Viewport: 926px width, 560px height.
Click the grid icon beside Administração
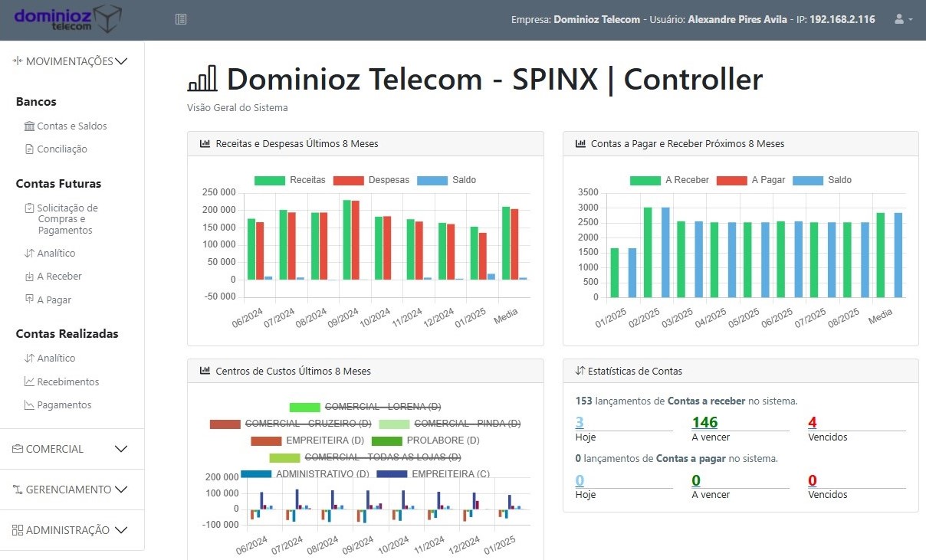(18, 530)
